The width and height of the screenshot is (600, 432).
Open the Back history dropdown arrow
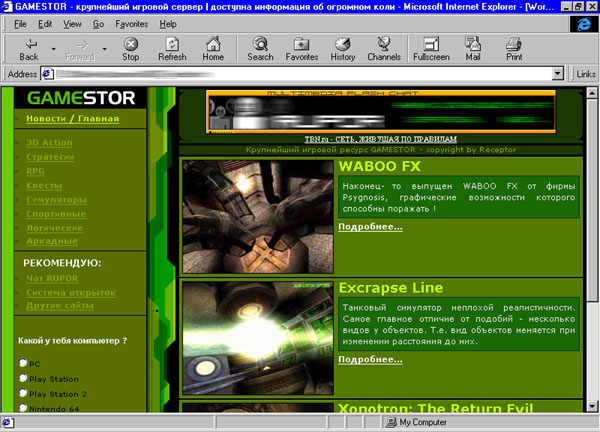point(54,49)
